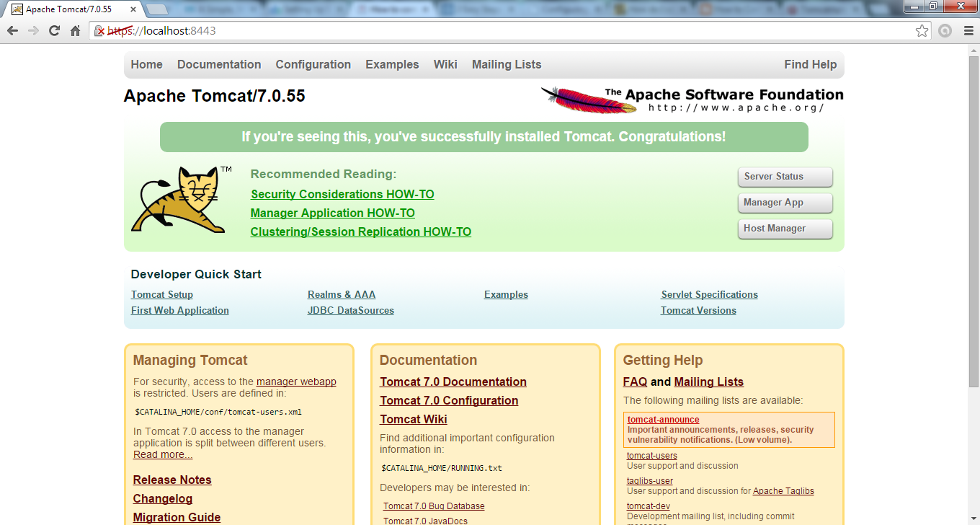Open the tomcat-dev mailing list link
This screenshot has height=525, width=980.
point(649,506)
